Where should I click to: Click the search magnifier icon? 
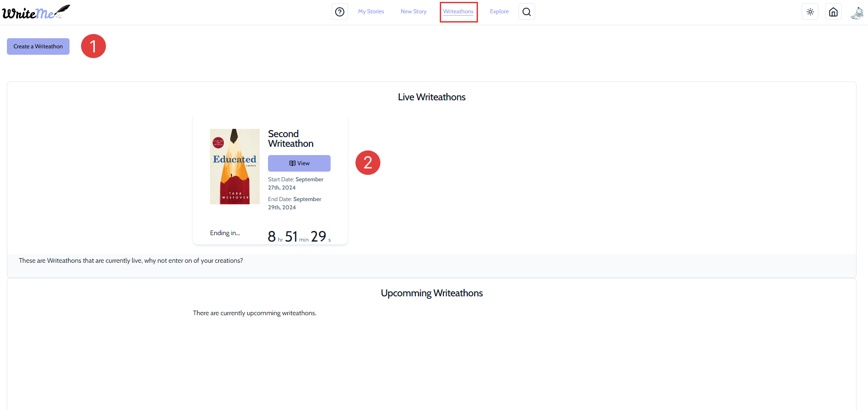point(526,12)
